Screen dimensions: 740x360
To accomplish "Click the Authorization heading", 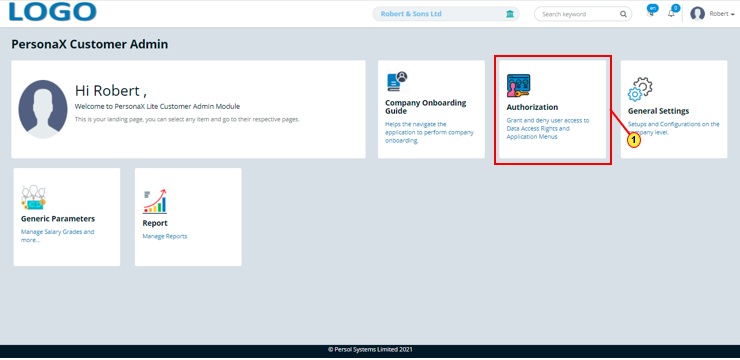I will 532,107.
